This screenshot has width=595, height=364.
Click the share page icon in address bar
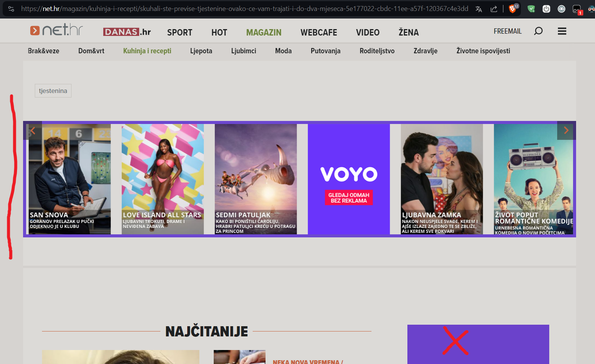click(x=494, y=9)
